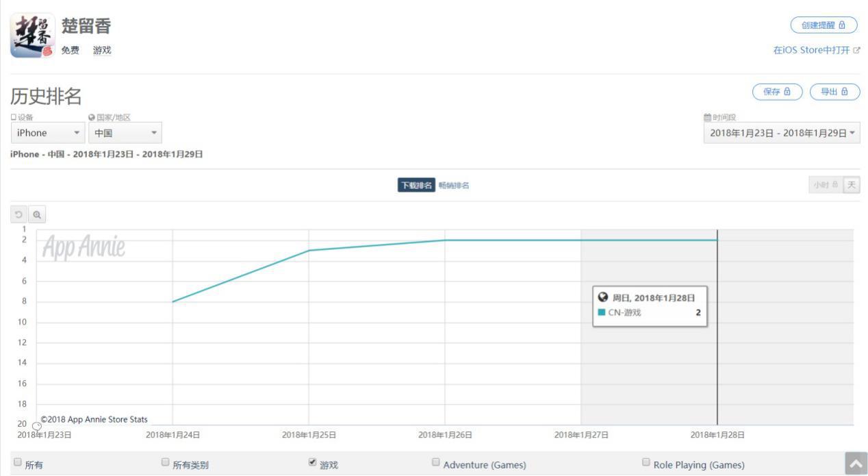Click the CN-游戏 teal legend swatch in tooltip

coord(602,312)
